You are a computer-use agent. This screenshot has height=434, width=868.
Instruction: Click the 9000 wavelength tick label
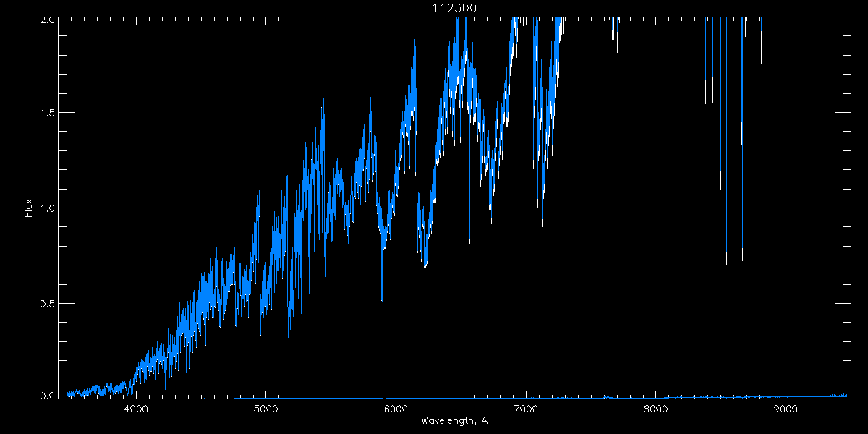coord(786,409)
